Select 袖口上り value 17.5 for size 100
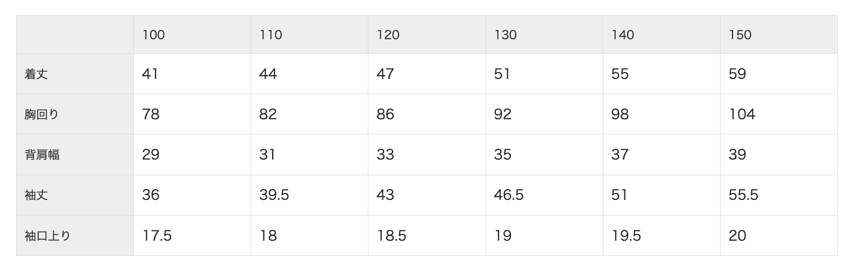Screen dimensions: 868x273 click(157, 235)
